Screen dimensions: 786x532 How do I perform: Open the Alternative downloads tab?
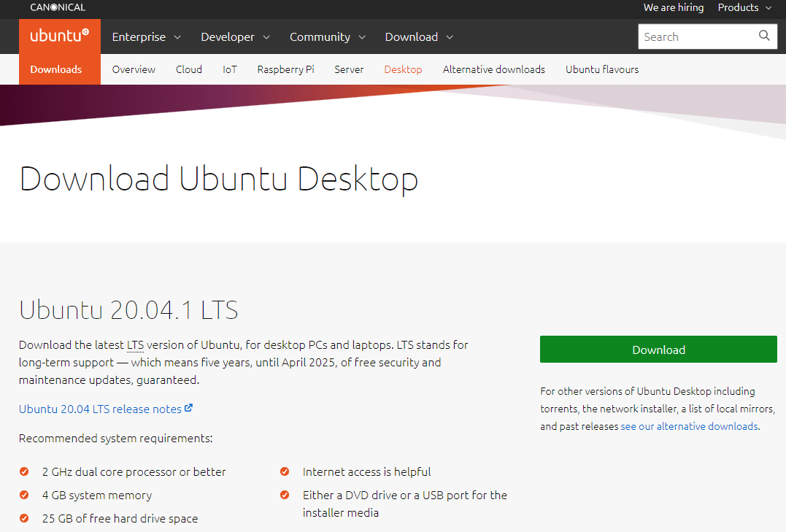[494, 69]
